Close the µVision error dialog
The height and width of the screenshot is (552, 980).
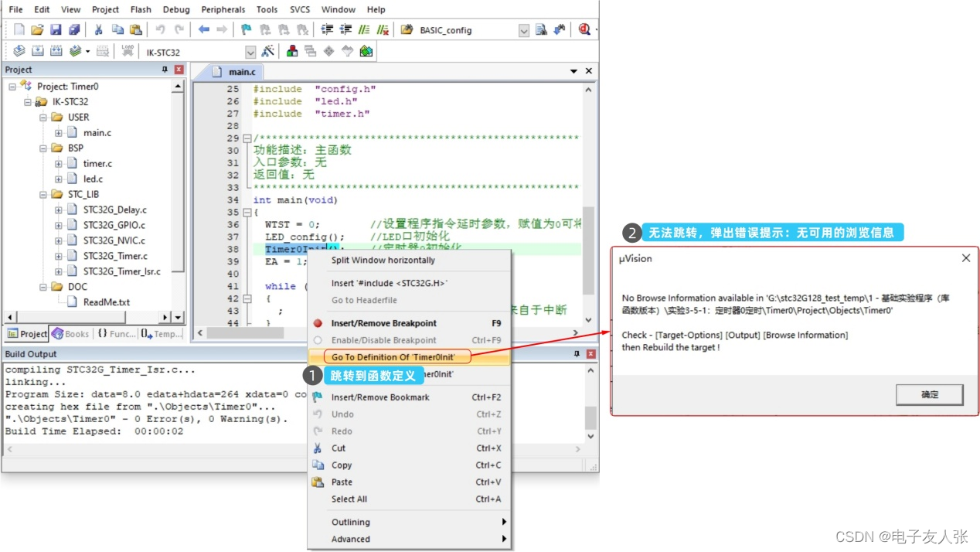[x=965, y=258]
